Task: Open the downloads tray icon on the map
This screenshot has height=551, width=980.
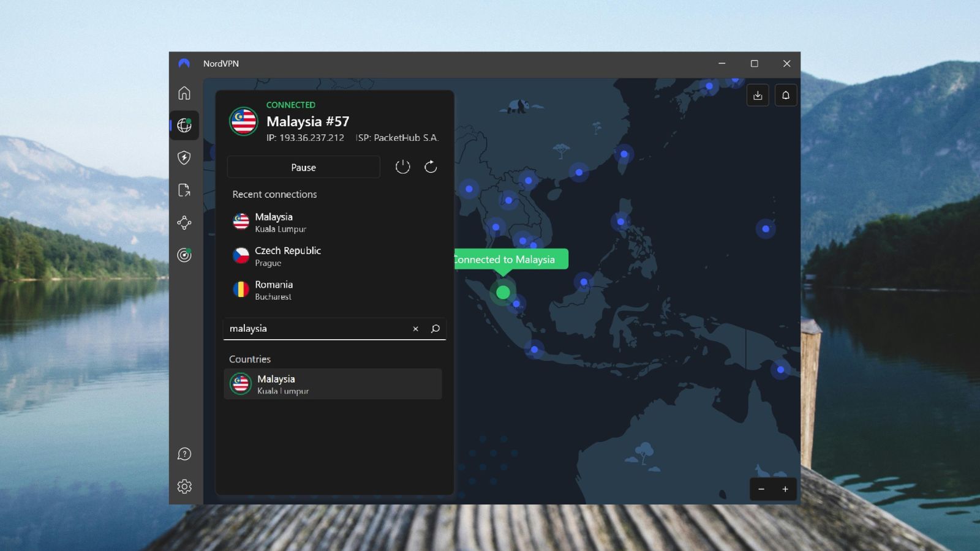Action: (x=758, y=95)
